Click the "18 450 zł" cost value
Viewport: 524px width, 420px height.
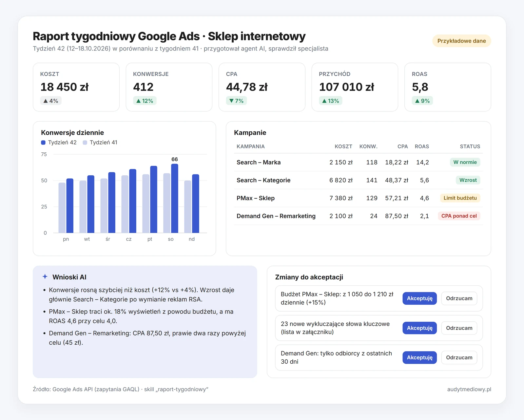point(65,87)
